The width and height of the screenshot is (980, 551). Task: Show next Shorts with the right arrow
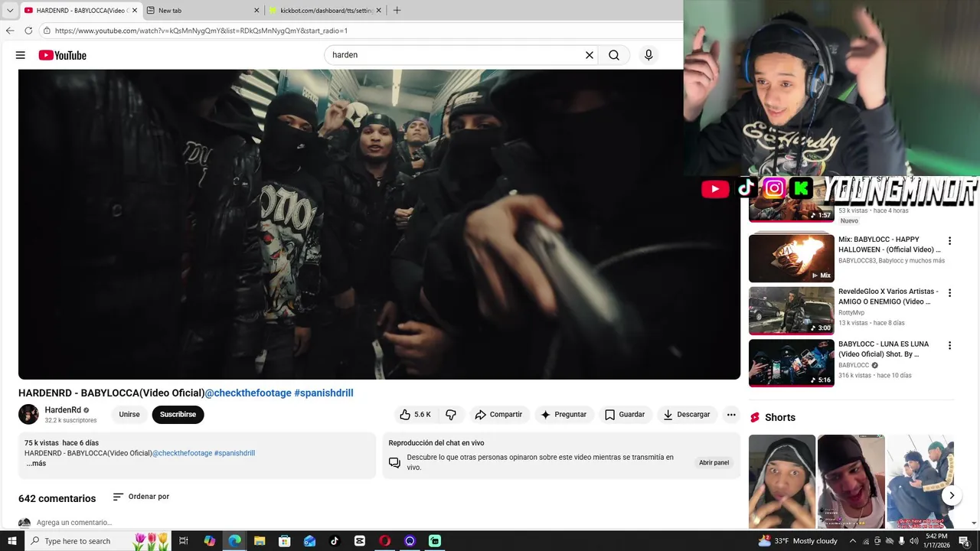952,496
